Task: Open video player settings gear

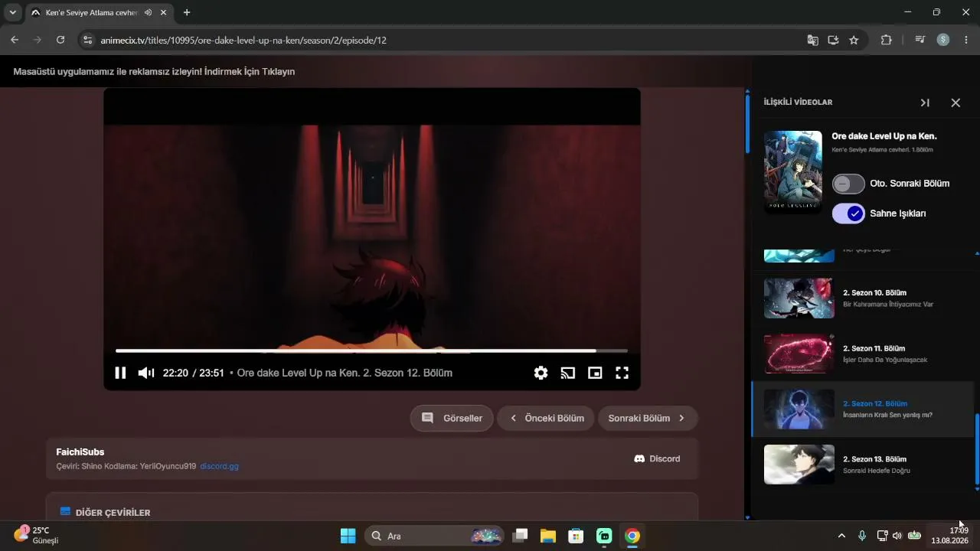Action: pos(541,373)
